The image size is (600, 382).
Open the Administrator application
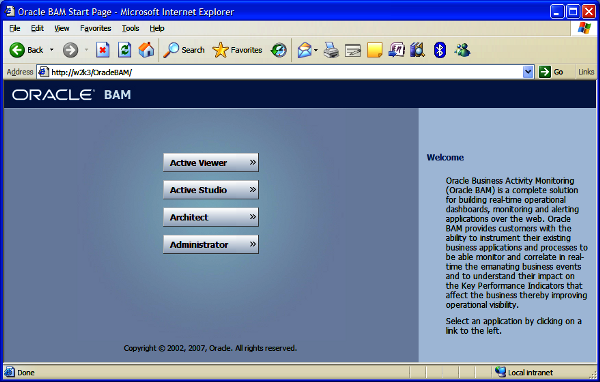(x=211, y=245)
